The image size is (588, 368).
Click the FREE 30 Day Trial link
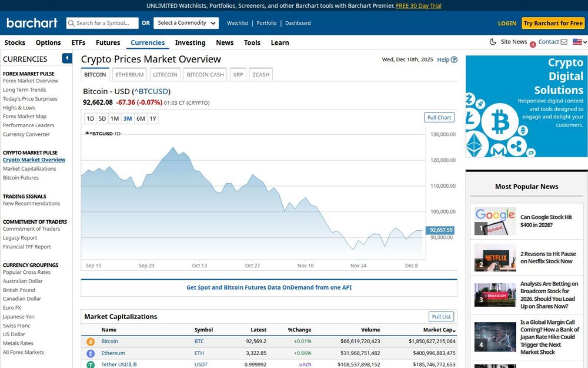pyautogui.click(x=419, y=6)
